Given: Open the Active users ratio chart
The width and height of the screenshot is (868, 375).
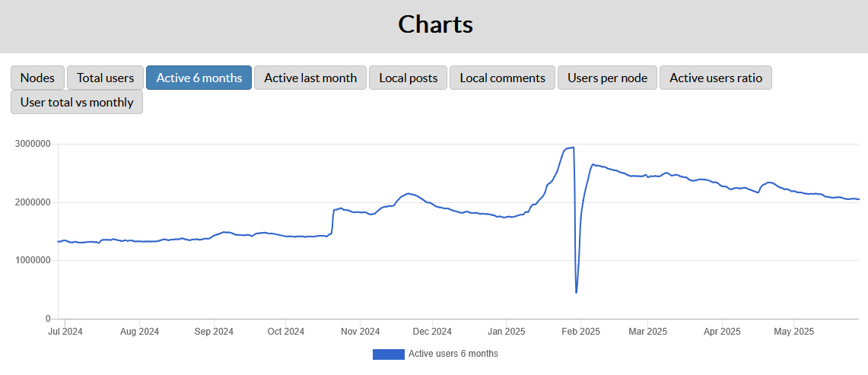Looking at the screenshot, I should [716, 78].
